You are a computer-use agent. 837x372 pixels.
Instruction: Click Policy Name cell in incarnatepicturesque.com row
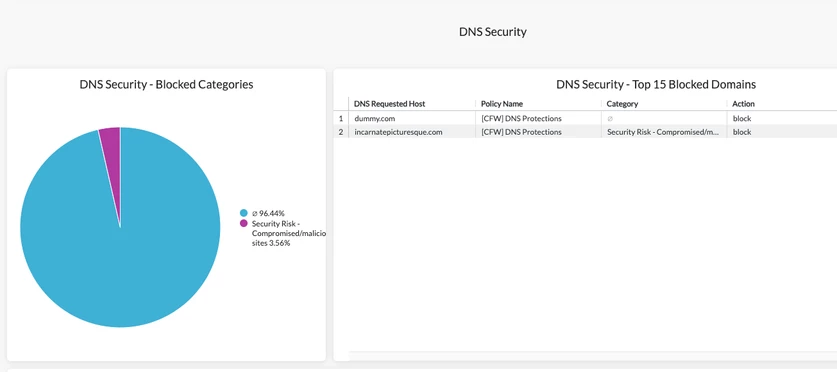tap(539, 132)
